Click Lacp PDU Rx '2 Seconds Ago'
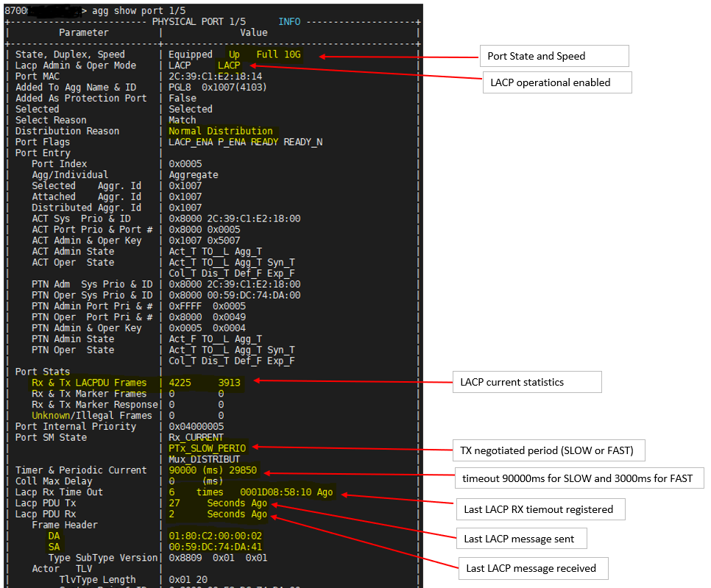The width and height of the screenshot is (711, 588). click(218, 514)
